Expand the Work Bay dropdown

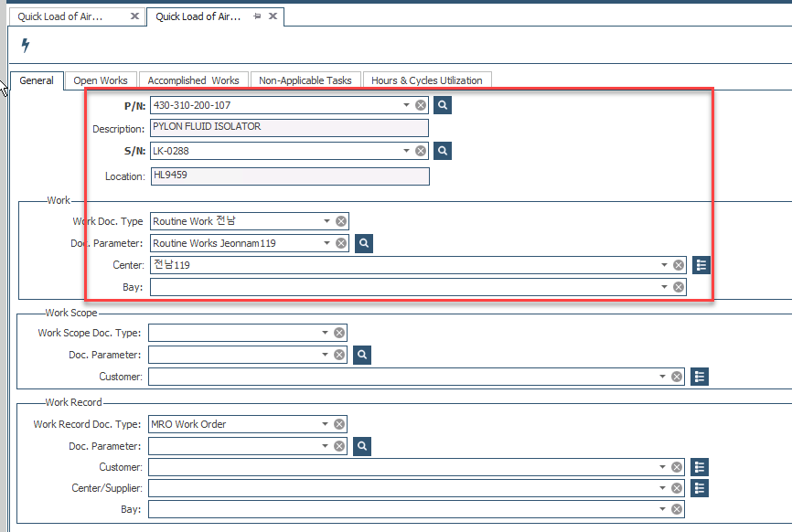tap(665, 287)
